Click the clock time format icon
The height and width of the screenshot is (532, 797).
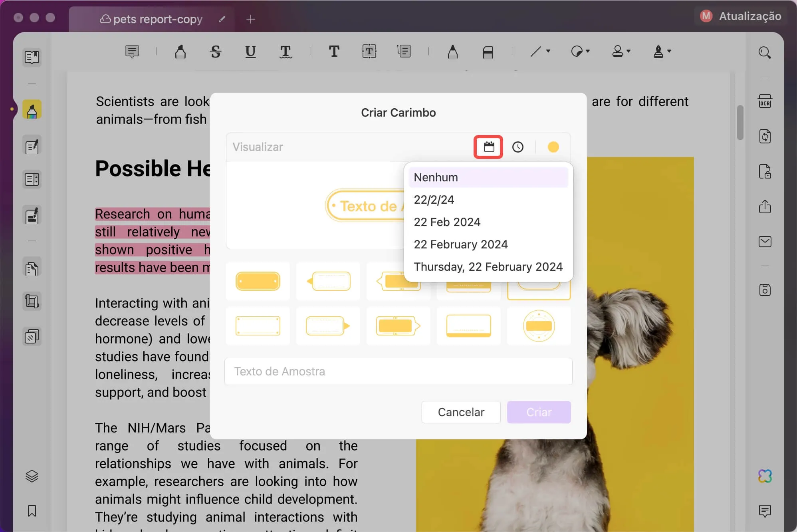click(518, 147)
